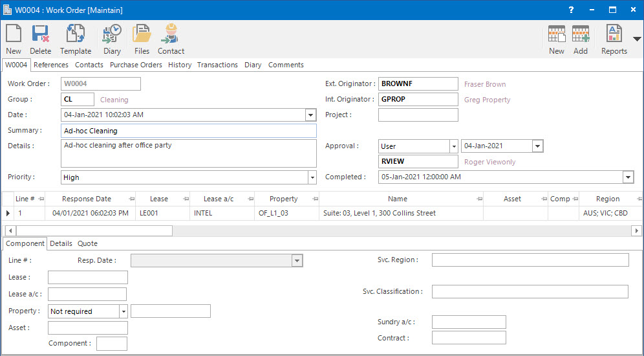Click the Add line icon
644x356 pixels.
[581, 39]
